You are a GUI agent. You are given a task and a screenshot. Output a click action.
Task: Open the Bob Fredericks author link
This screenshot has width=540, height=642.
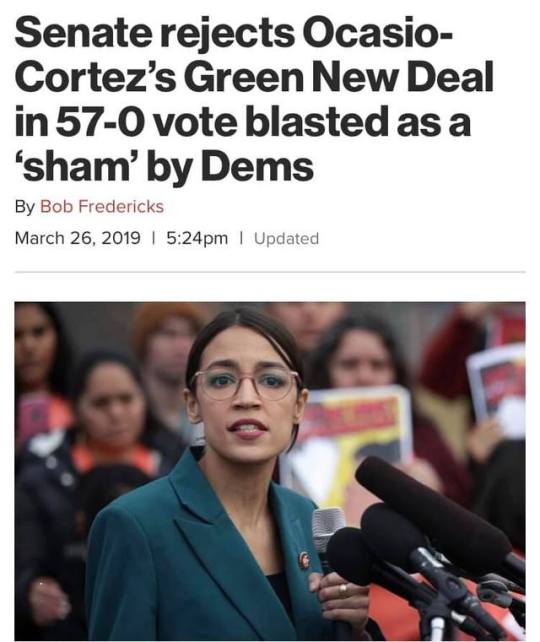[x=102, y=206]
